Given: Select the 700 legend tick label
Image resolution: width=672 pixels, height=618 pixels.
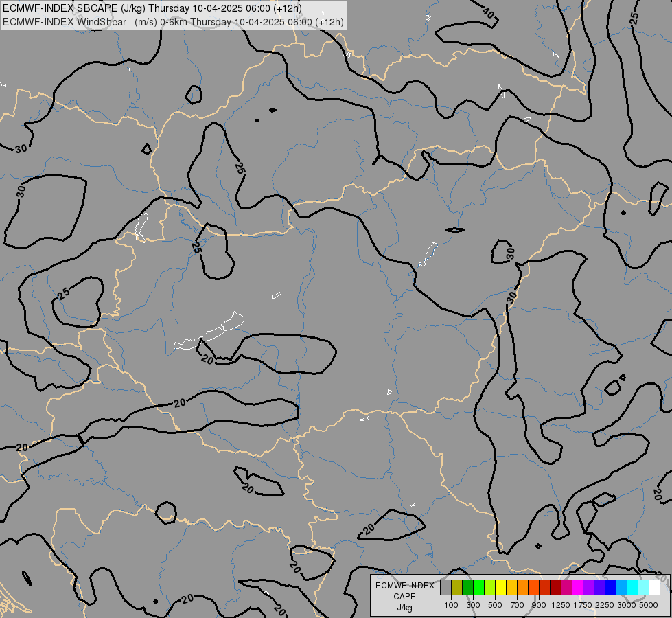Looking at the screenshot, I should click(518, 605).
